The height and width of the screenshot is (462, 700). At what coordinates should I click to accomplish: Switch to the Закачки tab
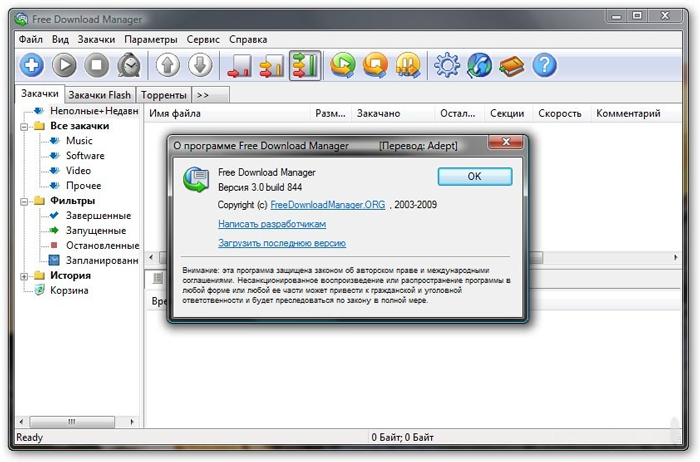40,94
